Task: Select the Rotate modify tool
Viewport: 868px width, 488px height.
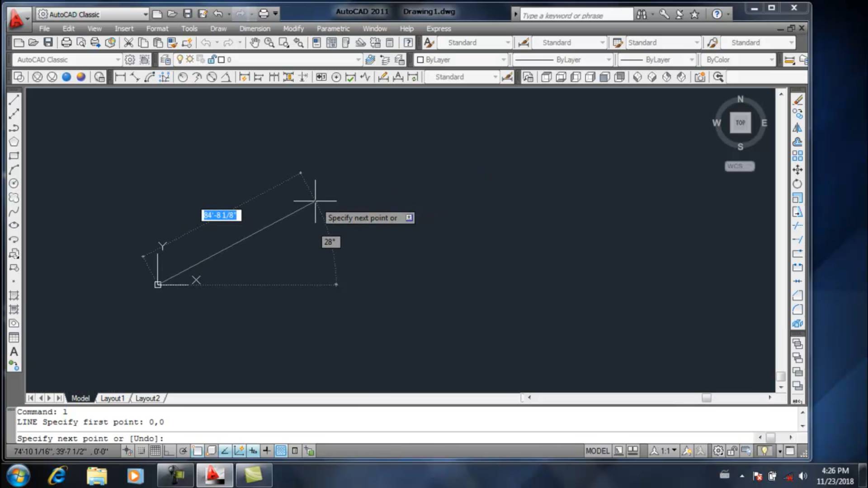Action: (797, 184)
